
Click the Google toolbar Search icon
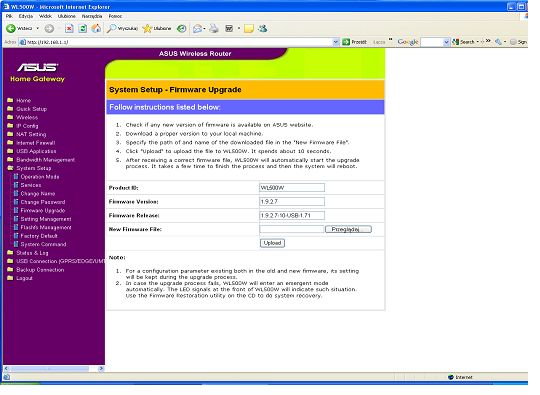click(x=456, y=42)
